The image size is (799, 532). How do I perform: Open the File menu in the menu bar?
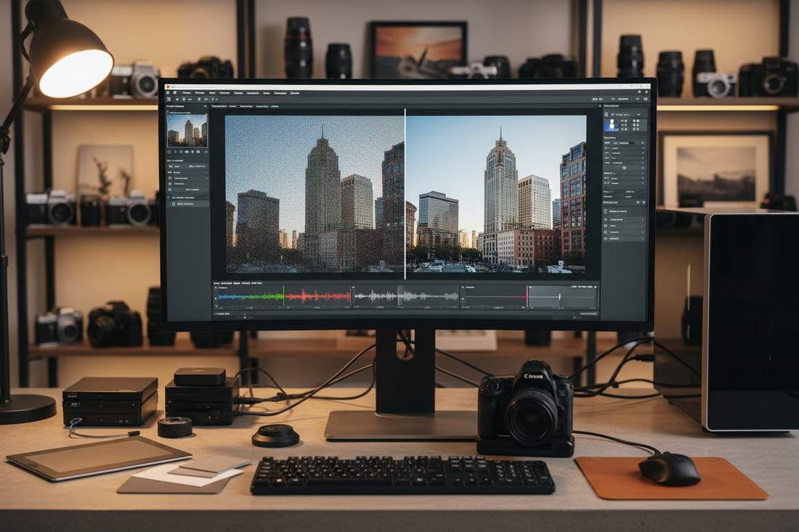pyautogui.click(x=185, y=93)
